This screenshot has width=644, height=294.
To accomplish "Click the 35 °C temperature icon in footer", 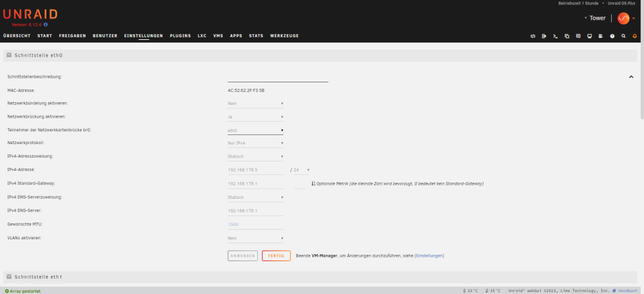I will 487,291.
